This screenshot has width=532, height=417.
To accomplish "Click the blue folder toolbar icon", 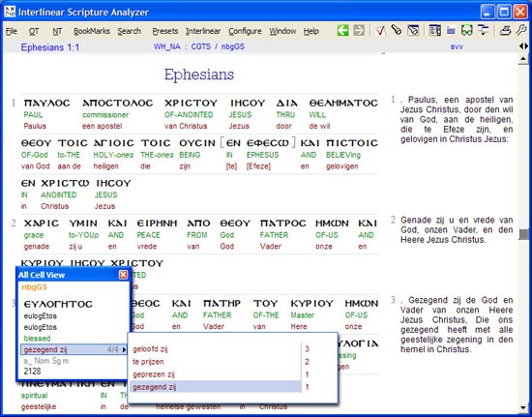I will (451, 31).
